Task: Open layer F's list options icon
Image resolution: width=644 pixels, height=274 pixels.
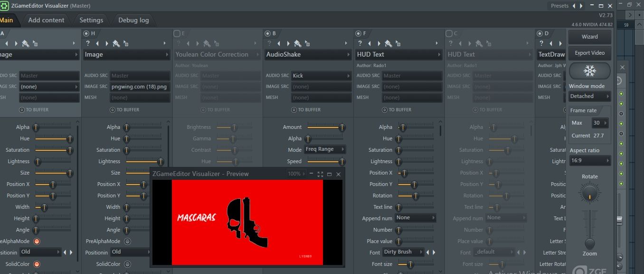Action: coord(398,43)
